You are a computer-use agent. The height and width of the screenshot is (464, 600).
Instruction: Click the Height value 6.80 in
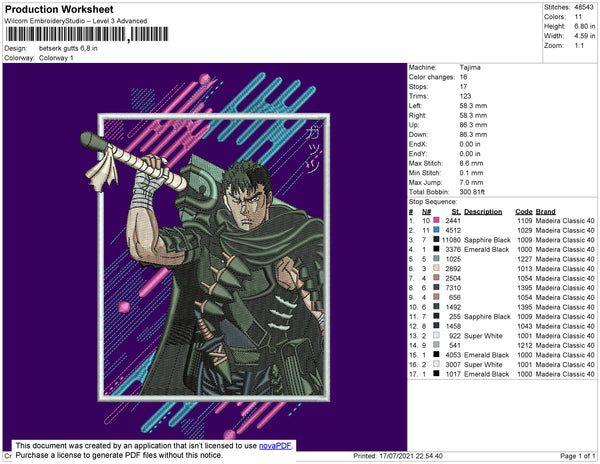coord(584,26)
